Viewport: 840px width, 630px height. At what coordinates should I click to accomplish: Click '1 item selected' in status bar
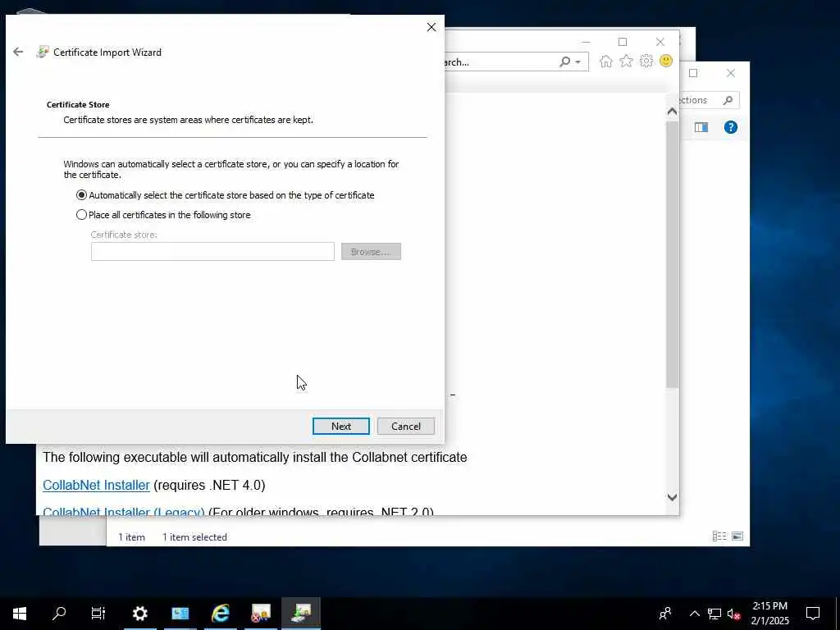pyautogui.click(x=194, y=536)
